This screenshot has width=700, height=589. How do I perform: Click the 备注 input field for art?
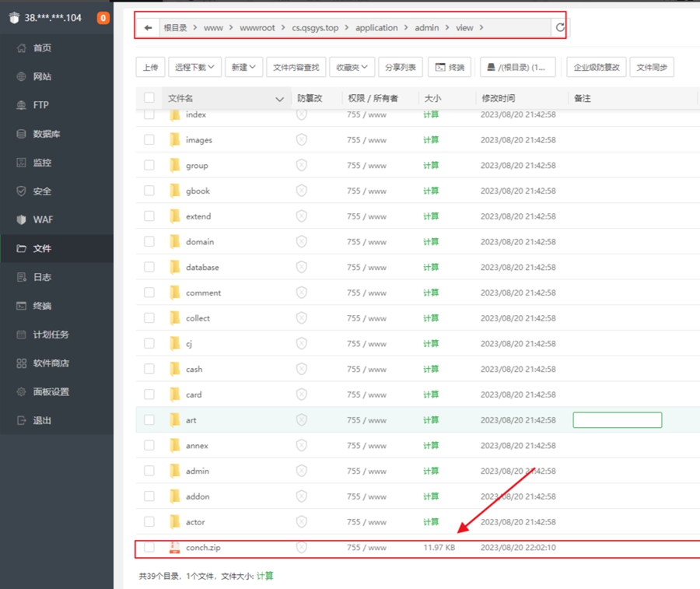(617, 420)
